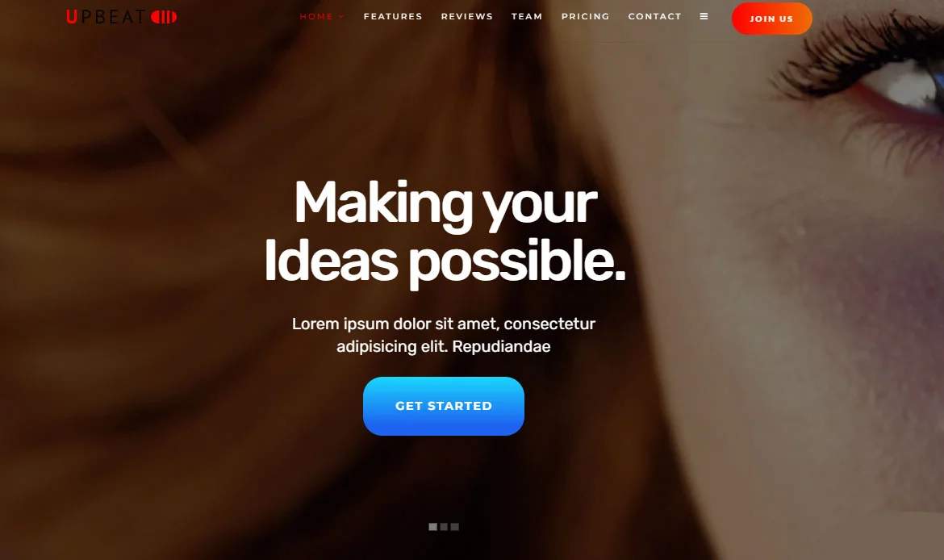Screen dimensions: 944x560
Task: Switch to the second slide indicator dot
Action: coord(444,527)
